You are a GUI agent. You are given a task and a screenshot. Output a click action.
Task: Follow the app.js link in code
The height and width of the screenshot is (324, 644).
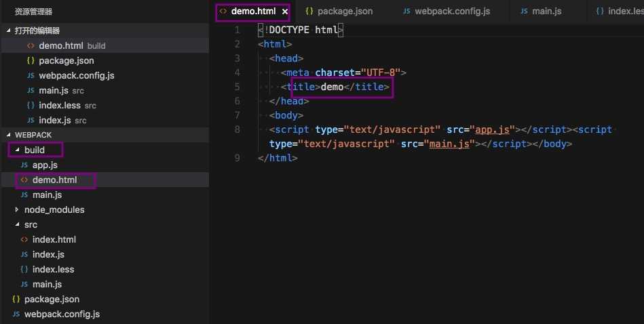tap(493, 129)
